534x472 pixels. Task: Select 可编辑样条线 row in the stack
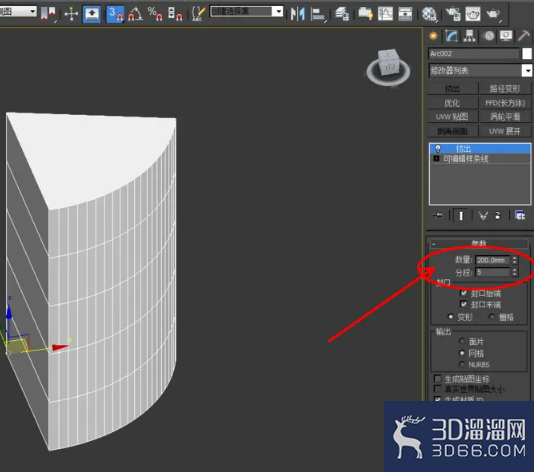click(480, 159)
